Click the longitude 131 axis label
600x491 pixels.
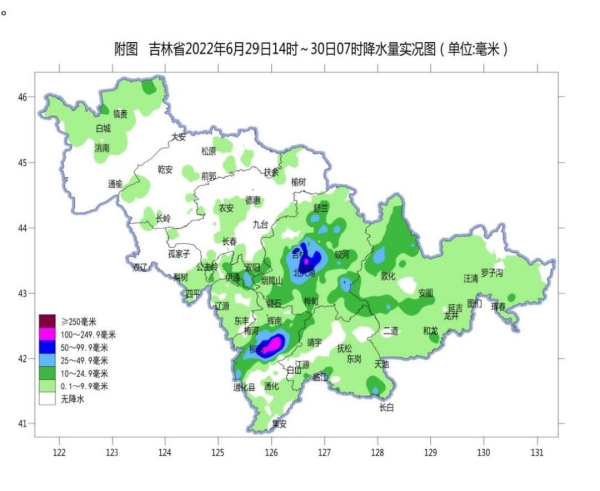tap(537, 453)
